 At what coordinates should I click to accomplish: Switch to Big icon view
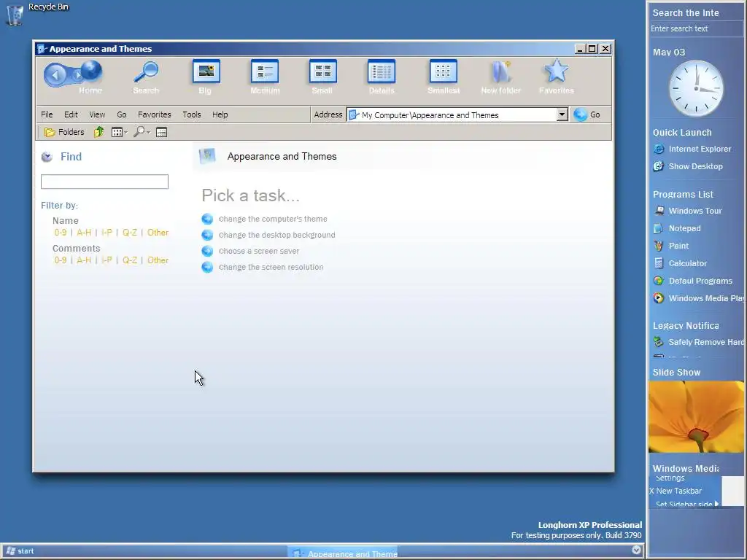[206, 77]
